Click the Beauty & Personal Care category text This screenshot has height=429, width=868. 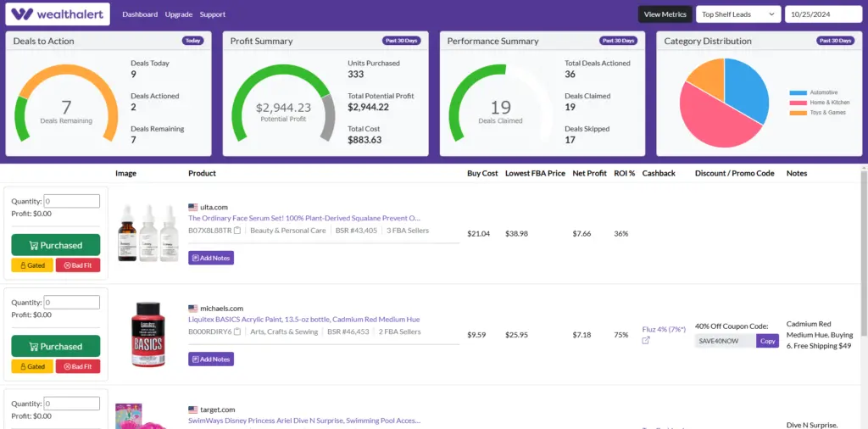pos(288,231)
